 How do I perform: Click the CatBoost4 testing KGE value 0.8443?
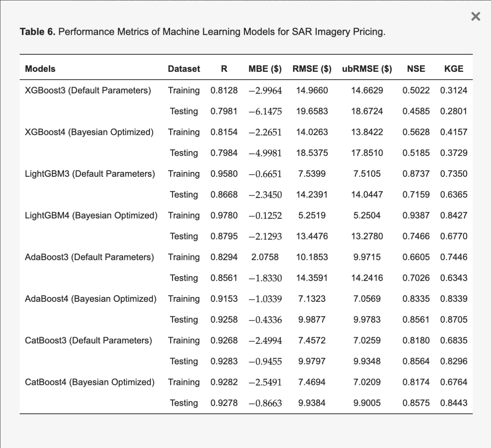[454, 403]
